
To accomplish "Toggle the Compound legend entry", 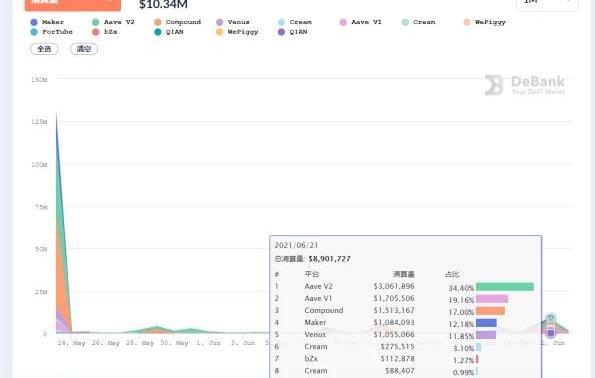I will 177,22.
